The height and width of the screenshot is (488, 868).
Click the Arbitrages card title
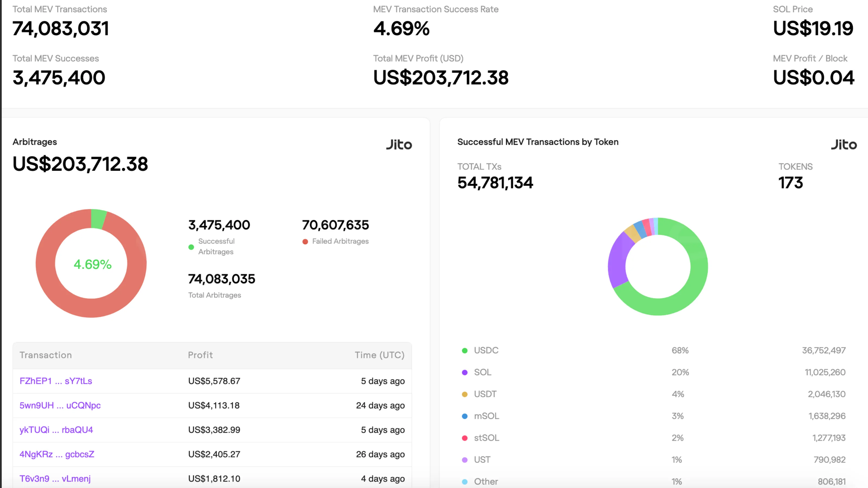pyautogui.click(x=35, y=142)
